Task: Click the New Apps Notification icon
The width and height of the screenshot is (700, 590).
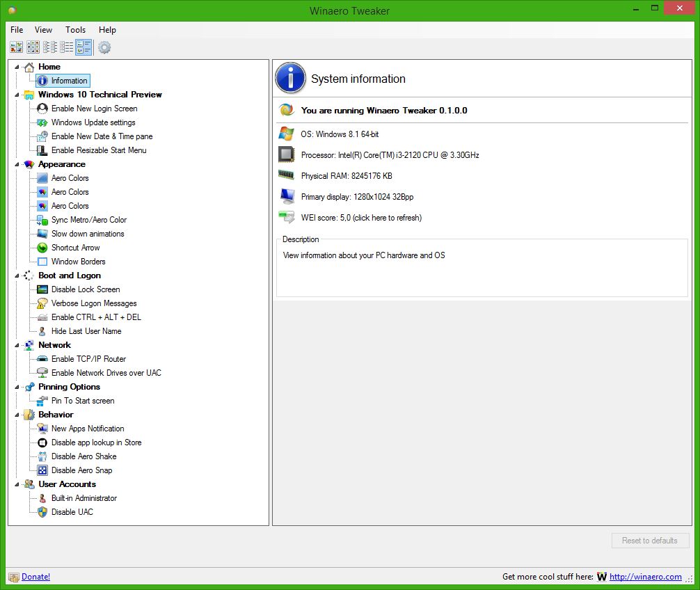Action: 42,429
